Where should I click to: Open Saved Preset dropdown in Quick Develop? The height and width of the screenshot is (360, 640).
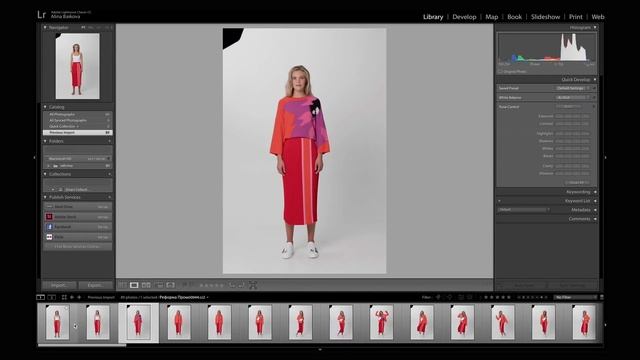point(573,88)
